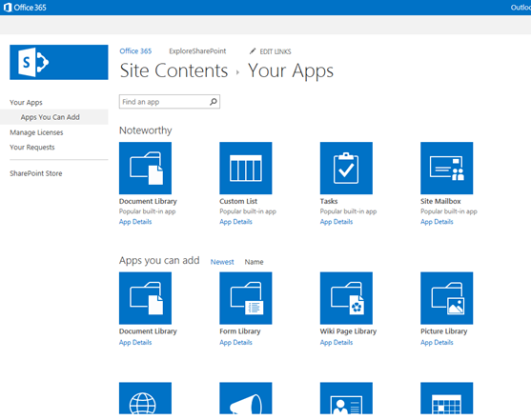This screenshot has width=531, height=420.
Task: Open Your Requests in left navigation
Action: (32, 148)
